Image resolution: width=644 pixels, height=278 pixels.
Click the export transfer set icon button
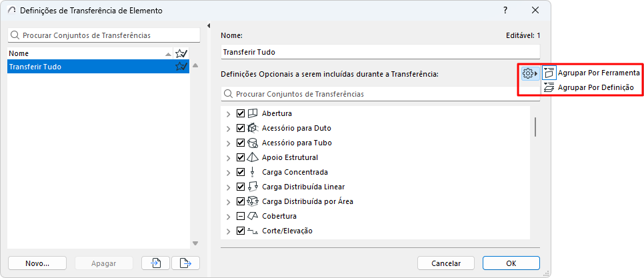coord(185,263)
